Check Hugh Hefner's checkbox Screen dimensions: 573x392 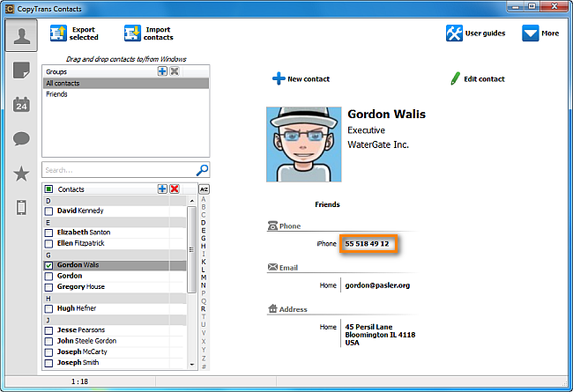(48, 309)
